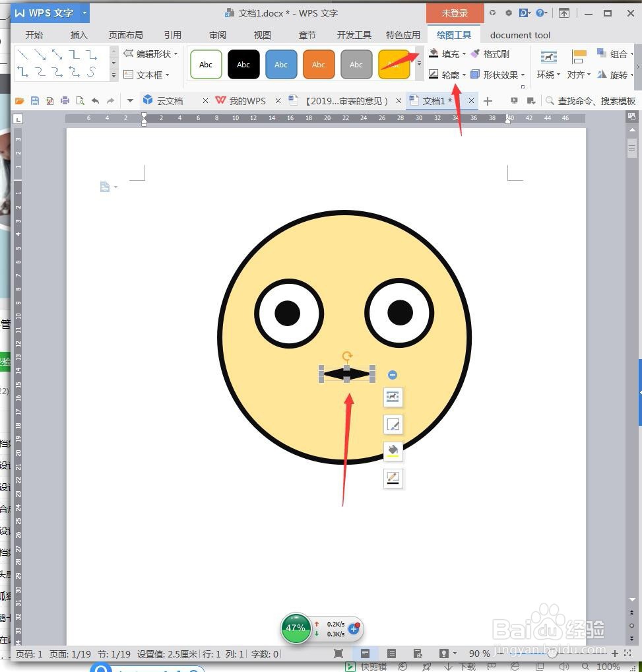Click the print preview icon

(x=80, y=101)
